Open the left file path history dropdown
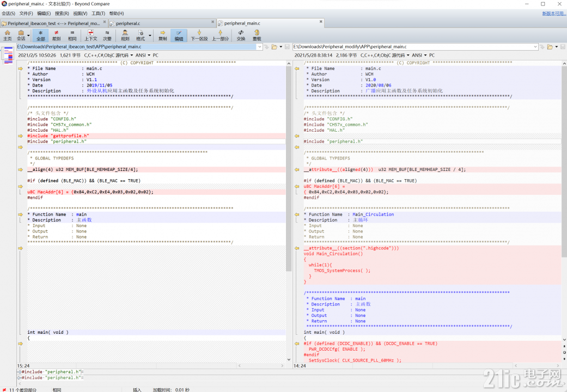This screenshot has width=567, height=392. coord(260,47)
